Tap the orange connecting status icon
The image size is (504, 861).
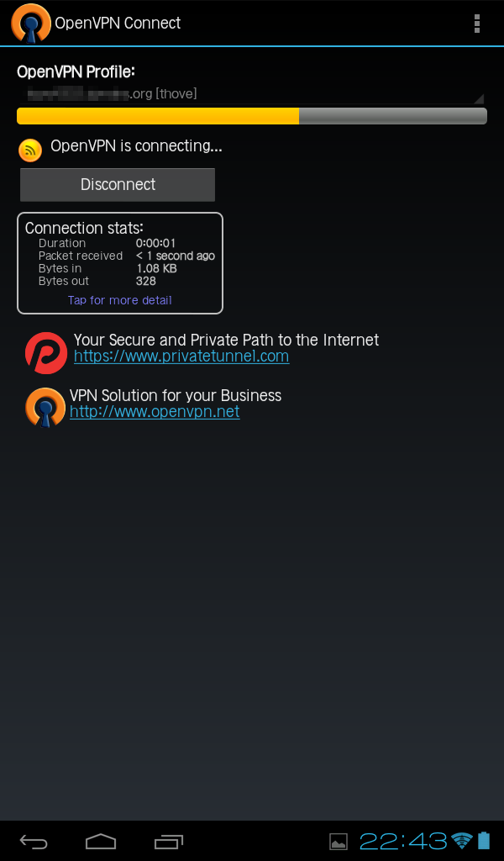coord(30,150)
